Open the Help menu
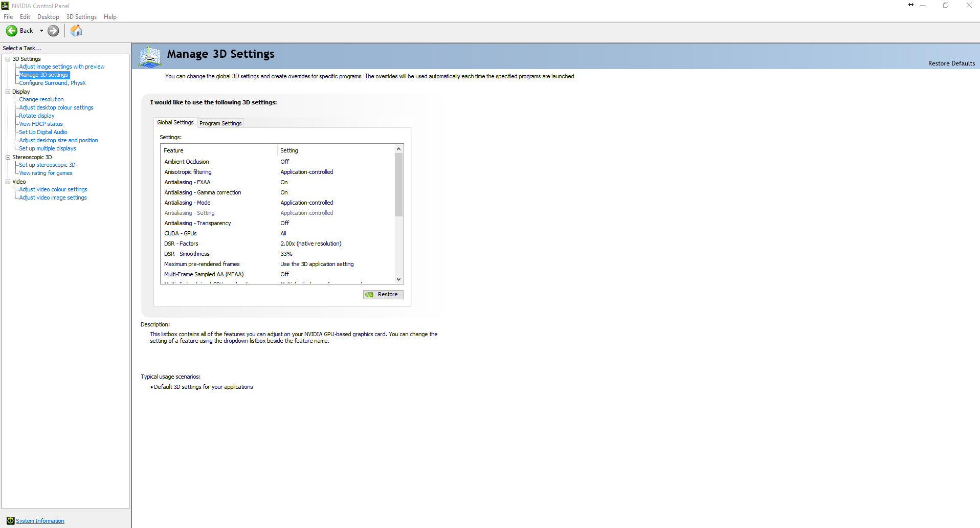Viewport: 980px width, 528px height. (110, 17)
